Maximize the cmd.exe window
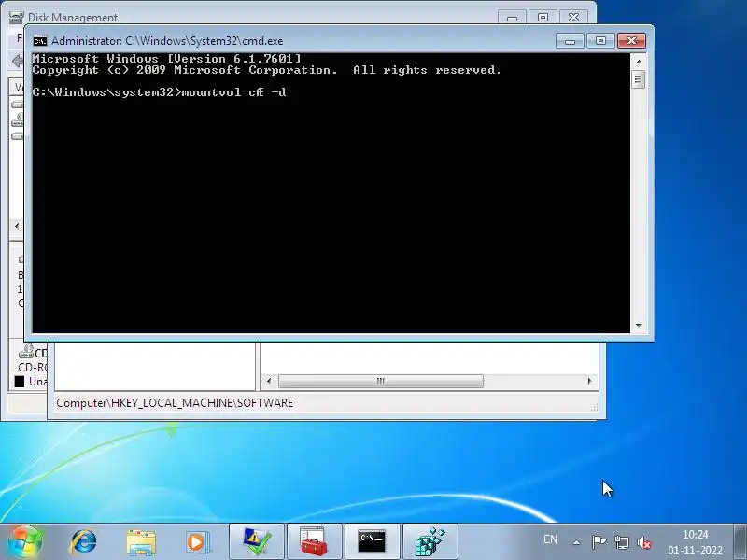The image size is (747, 560). [600, 41]
